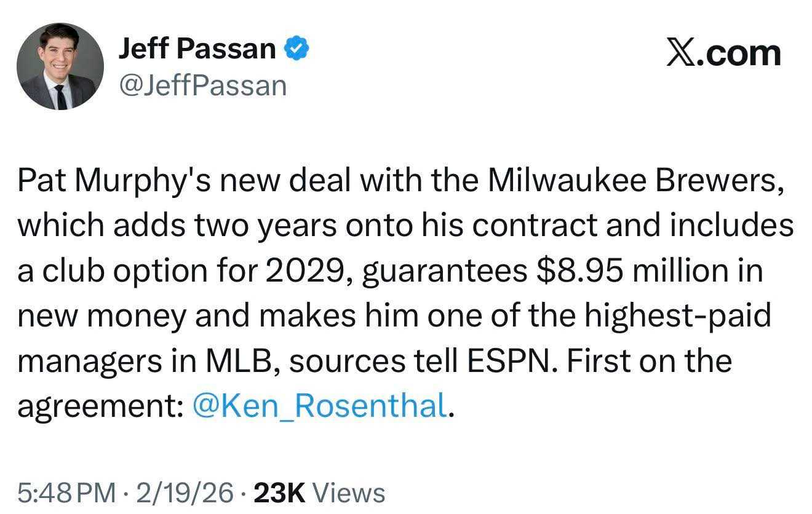Open the @JeffPassan handle

pyautogui.click(x=202, y=85)
